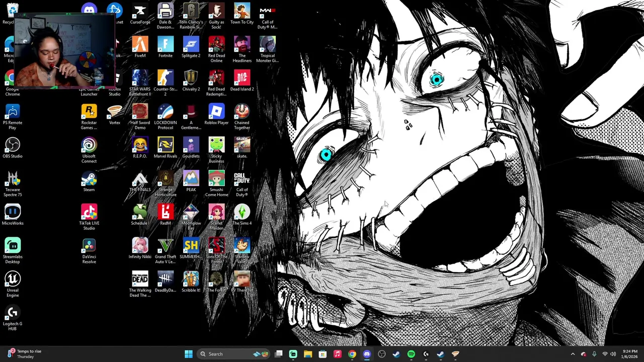Select the Splitgate 2 desktop icon
The width and height of the screenshot is (644, 362).
pyautogui.click(x=191, y=47)
